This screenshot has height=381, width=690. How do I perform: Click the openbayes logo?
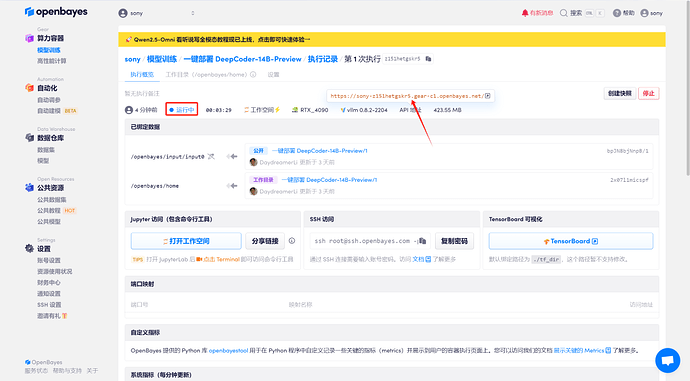tap(56, 12)
